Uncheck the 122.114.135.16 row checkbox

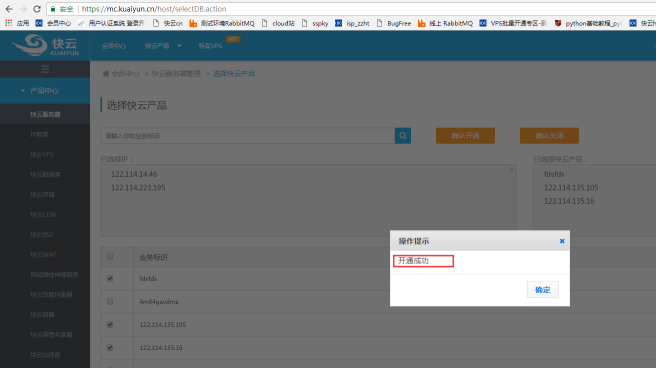point(110,347)
